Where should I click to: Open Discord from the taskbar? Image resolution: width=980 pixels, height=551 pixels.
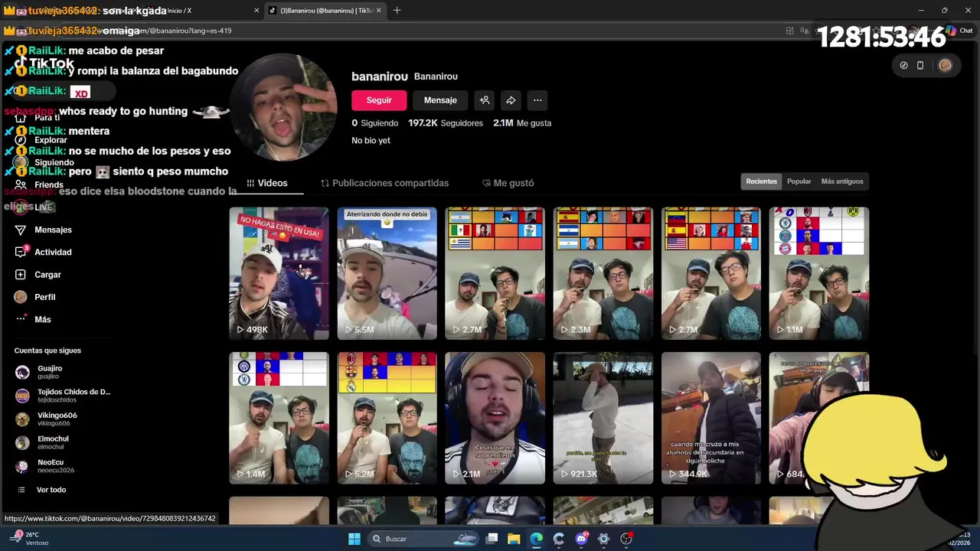(581, 539)
